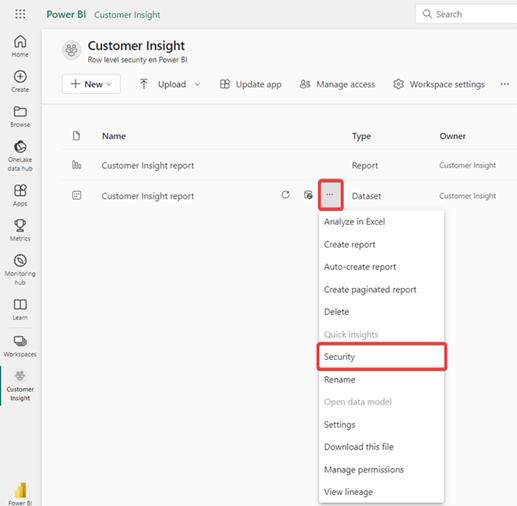Click in the Search box
The height and width of the screenshot is (506, 517).
coord(467,14)
